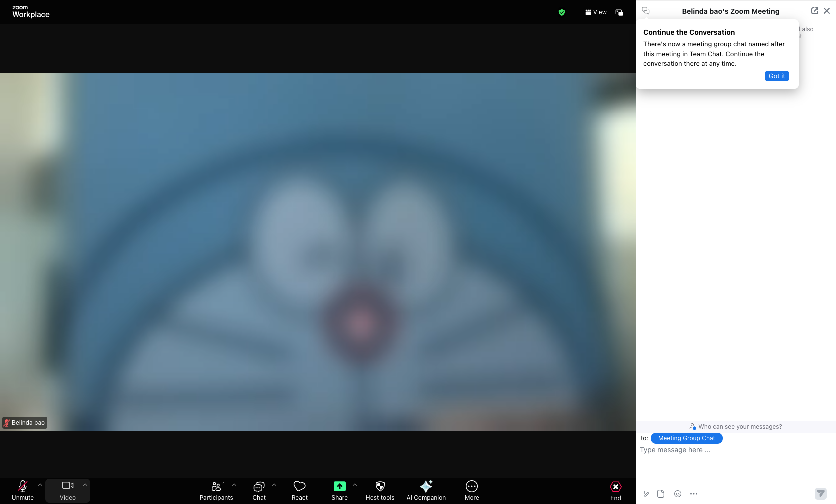
Task: Open the Participants panel
Action: tap(216, 490)
